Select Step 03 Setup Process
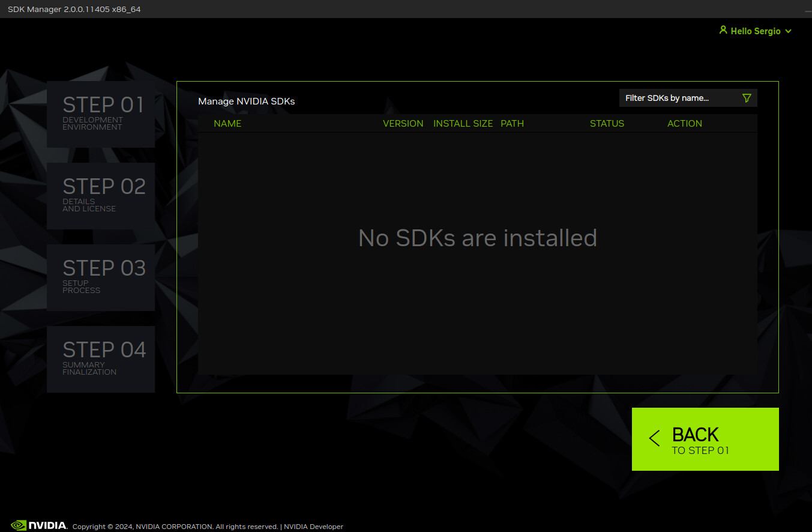 [101, 277]
